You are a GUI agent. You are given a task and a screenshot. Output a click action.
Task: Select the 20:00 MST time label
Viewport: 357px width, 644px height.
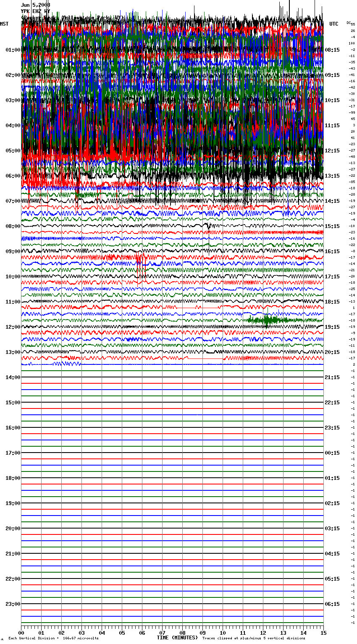tap(13, 529)
